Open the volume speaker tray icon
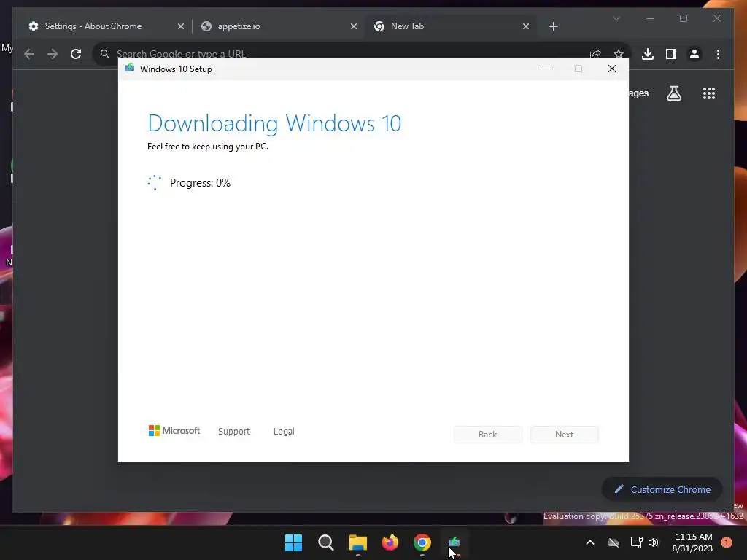747x560 pixels. pos(654,542)
